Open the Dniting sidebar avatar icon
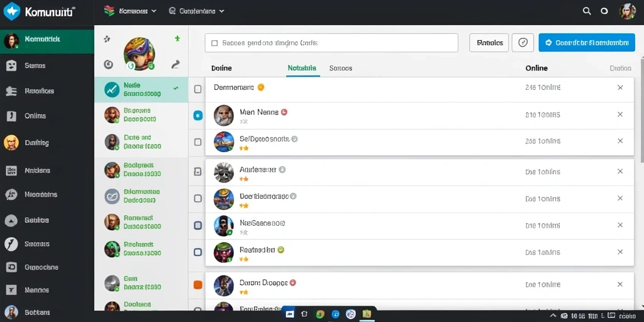 point(11,143)
